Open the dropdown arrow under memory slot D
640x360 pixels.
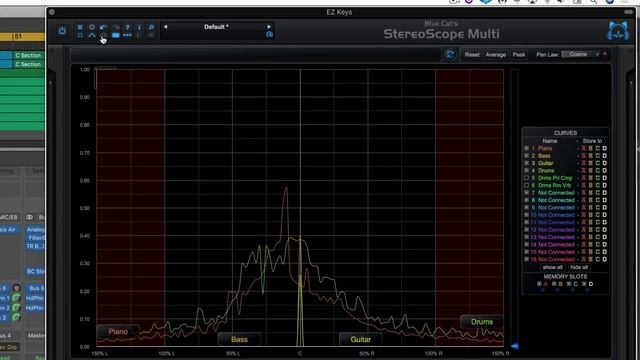pyautogui.click(x=587, y=291)
